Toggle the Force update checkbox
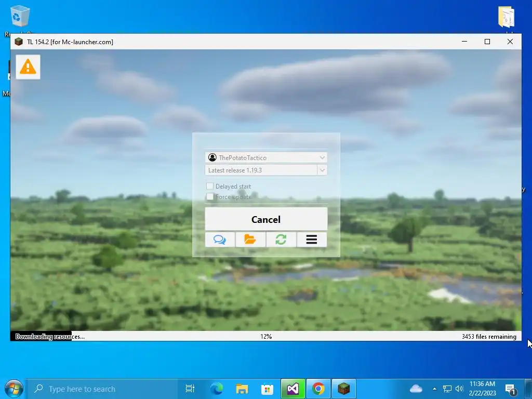Screen dimensions: 532x399 (210, 196)
